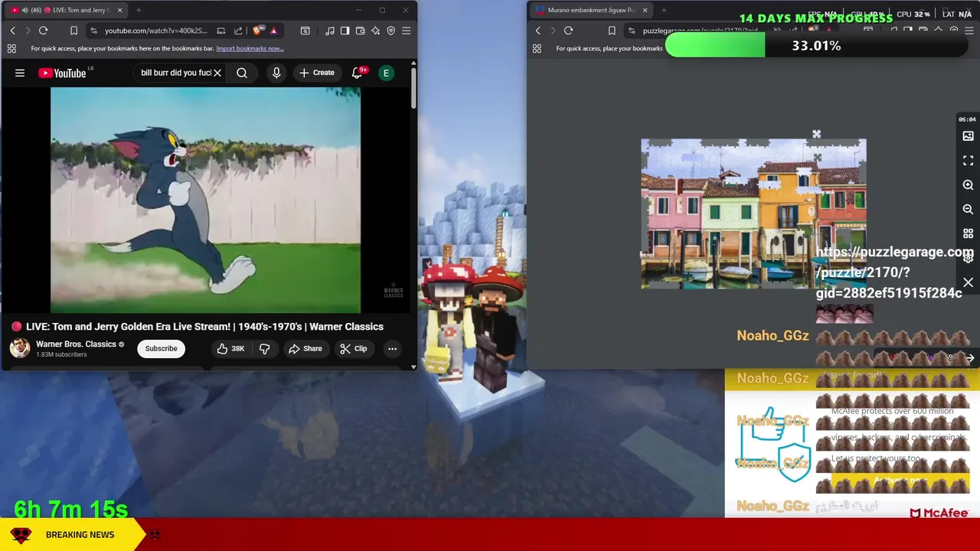
Task: Open new tab in puzzle window
Action: click(x=663, y=10)
